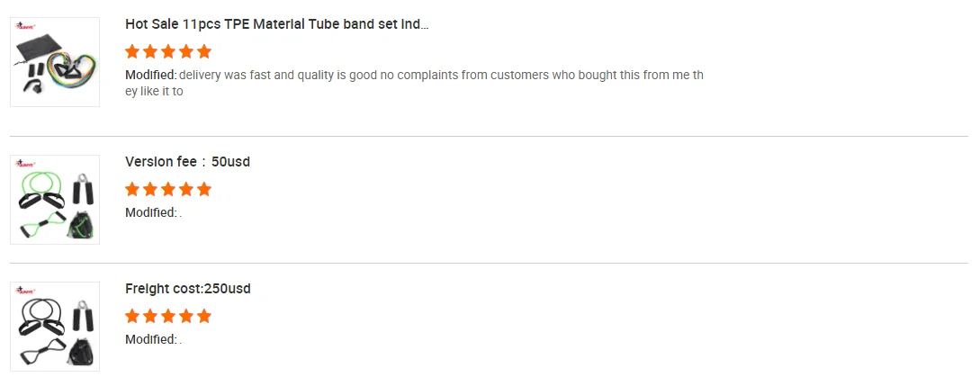Click the first star of the Hot Sale rating
The width and height of the screenshot is (980, 377).
[x=133, y=51]
